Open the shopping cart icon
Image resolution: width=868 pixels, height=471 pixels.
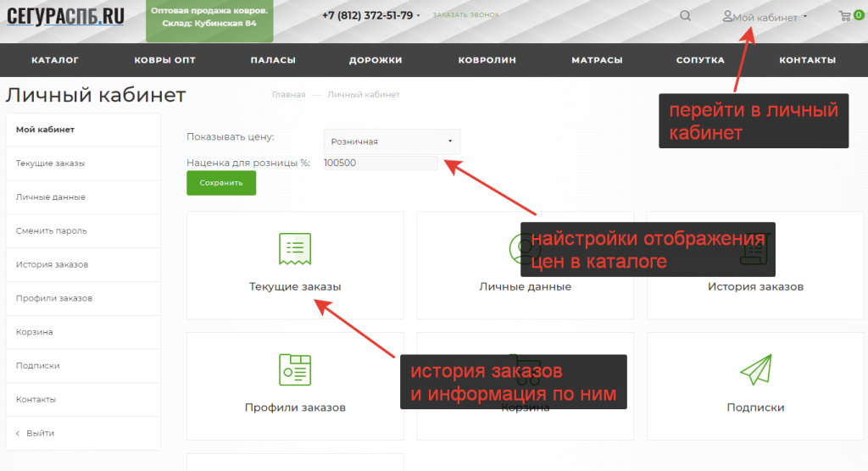pyautogui.click(x=844, y=15)
